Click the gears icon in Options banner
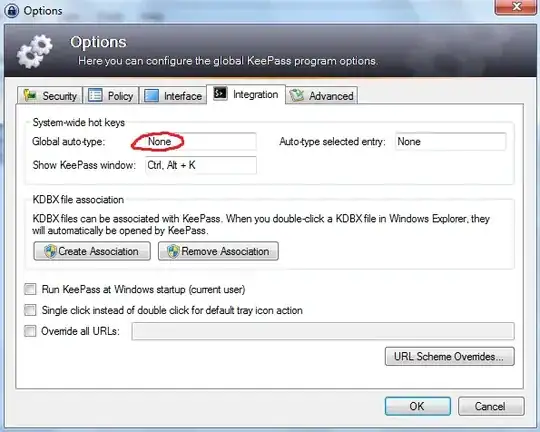540x432 pixels. (34, 51)
